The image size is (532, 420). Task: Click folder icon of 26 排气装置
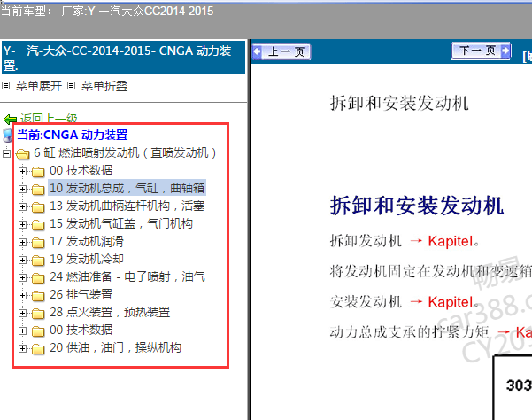[38, 296]
